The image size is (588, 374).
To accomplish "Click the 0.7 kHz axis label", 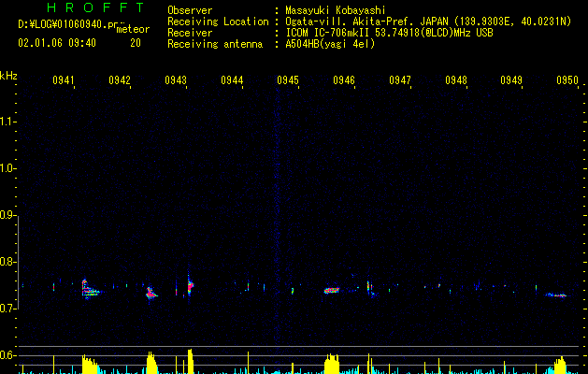I will point(7,309).
